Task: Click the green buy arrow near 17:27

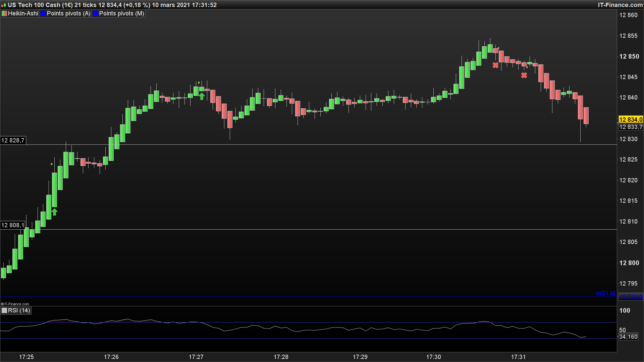Action: click(x=202, y=97)
